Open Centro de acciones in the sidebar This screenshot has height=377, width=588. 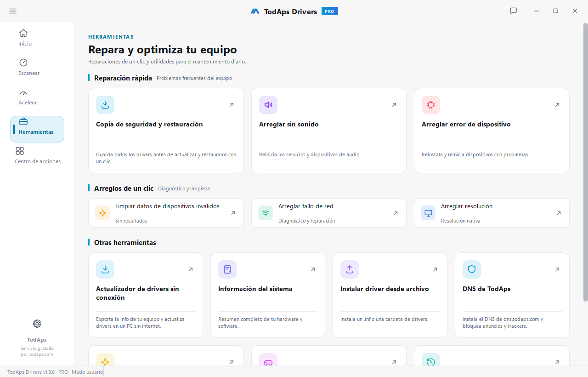coord(37,155)
